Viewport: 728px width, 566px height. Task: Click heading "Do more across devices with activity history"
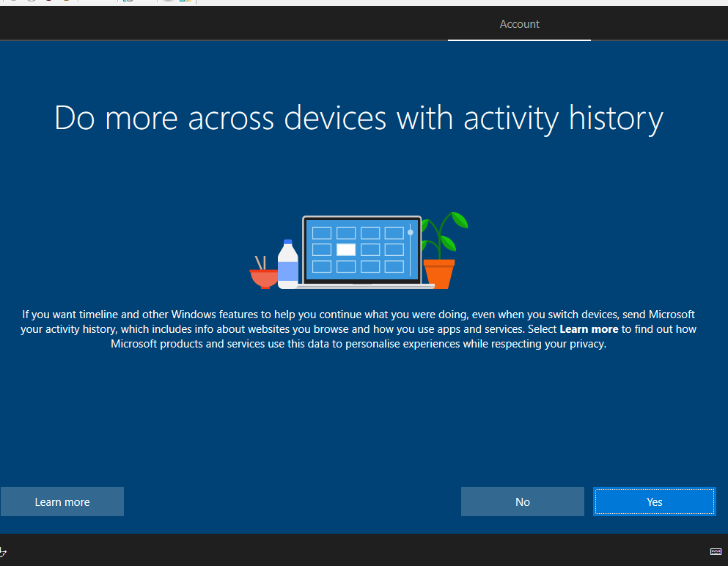[359, 118]
